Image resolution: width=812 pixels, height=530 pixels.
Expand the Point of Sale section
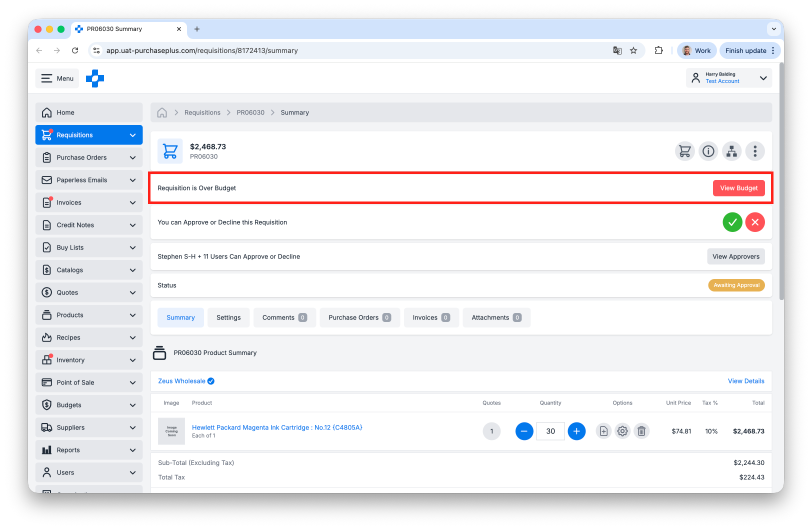tap(89, 382)
